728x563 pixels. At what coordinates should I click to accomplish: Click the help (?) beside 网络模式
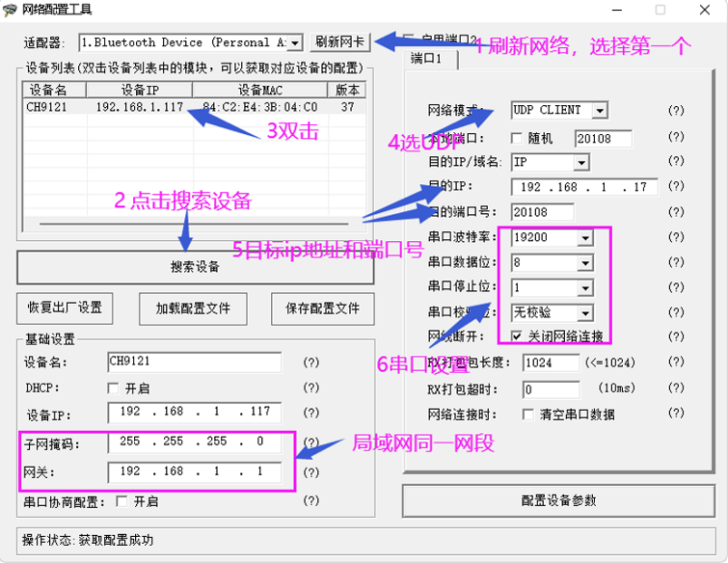point(676,111)
